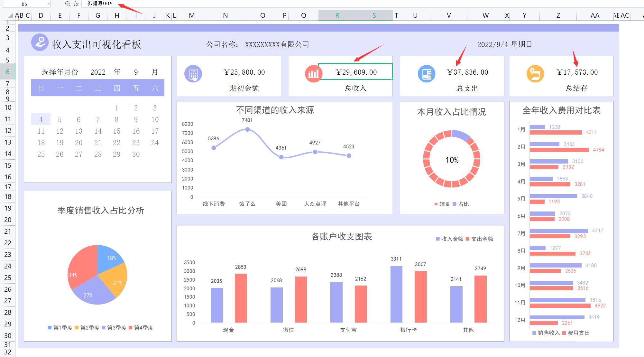Image resolution: width=644 pixels, height=357 pixels.
Task: Open the Name Box dropdown arrow
Action: 49,4
